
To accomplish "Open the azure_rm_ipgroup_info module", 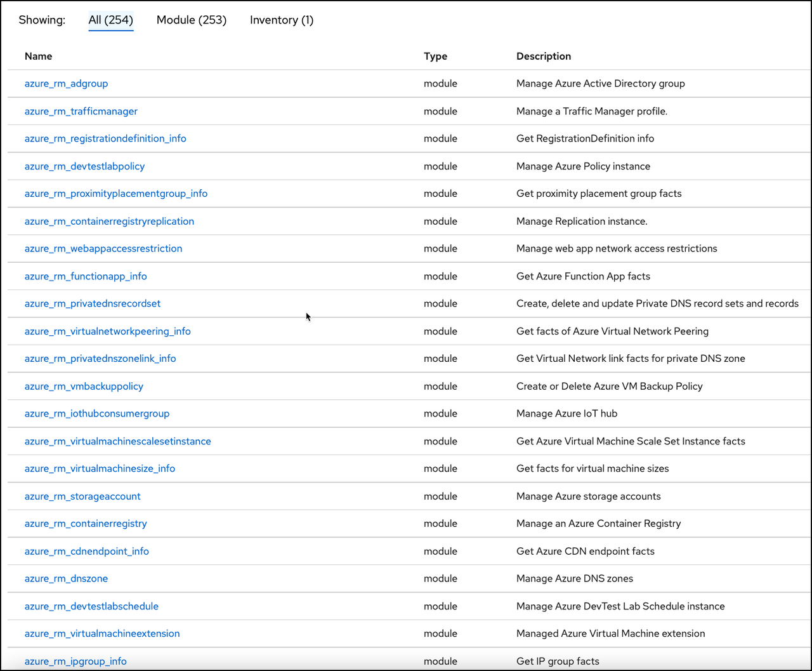I will tap(75, 661).
